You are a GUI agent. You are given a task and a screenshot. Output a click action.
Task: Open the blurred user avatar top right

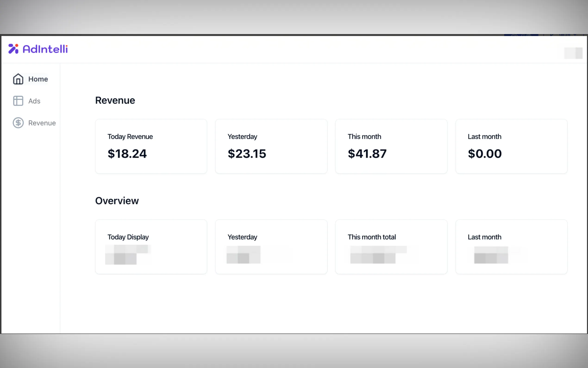tap(573, 53)
